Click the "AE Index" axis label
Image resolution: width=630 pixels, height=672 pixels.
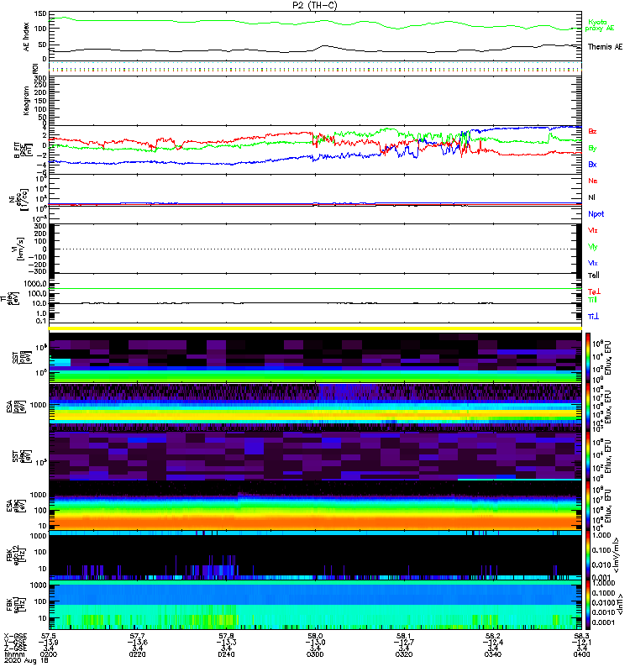[27, 37]
